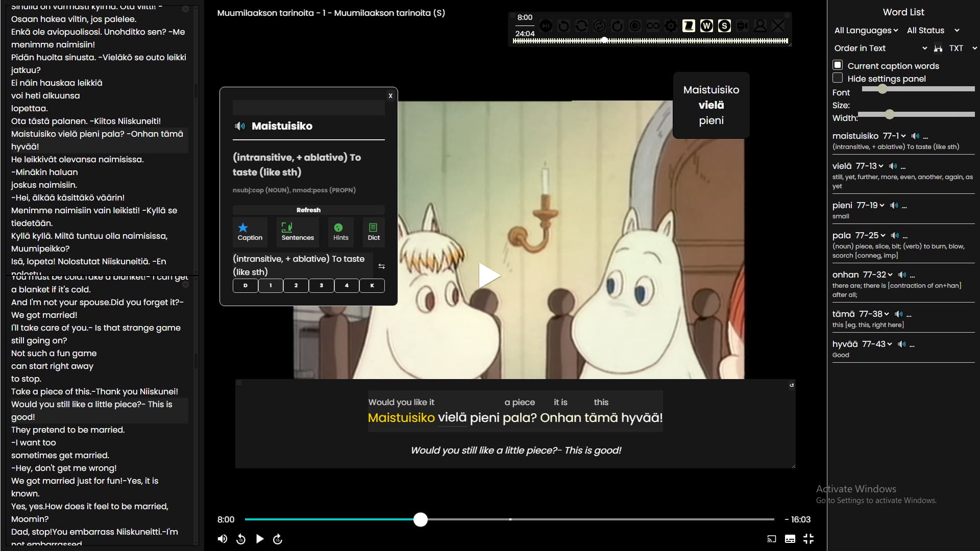Screen dimensions: 980x551
Task: Adjust the Font Size slider
Action: point(882,89)
